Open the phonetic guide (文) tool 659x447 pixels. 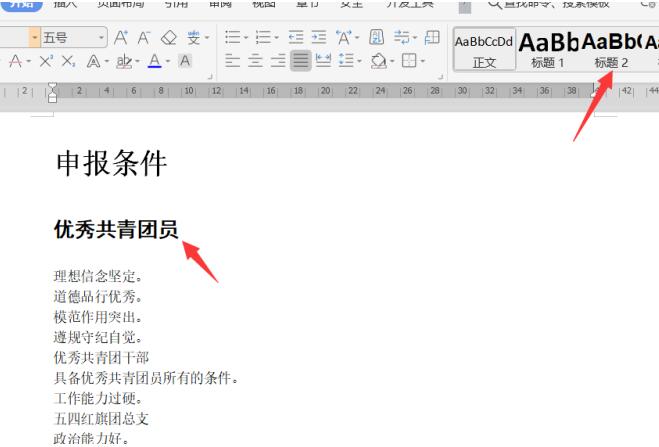193,38
